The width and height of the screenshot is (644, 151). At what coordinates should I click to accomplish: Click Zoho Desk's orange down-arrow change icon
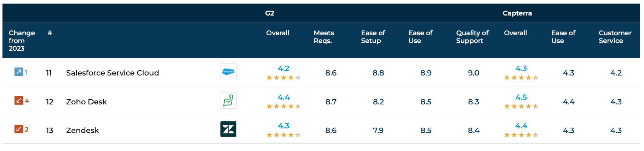coord(18,101)
